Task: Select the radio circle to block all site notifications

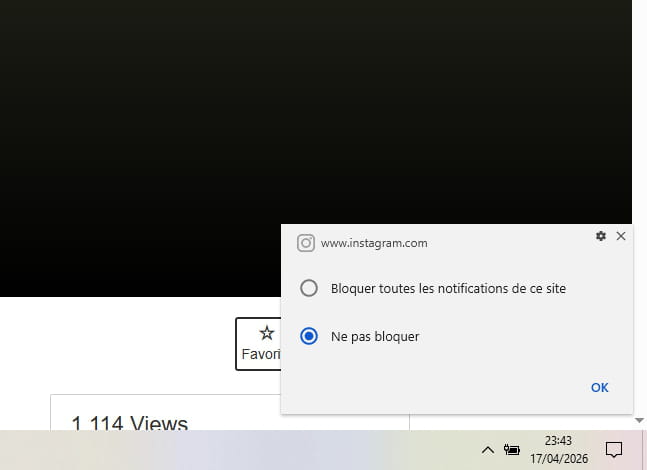Action: click(309, 288)
